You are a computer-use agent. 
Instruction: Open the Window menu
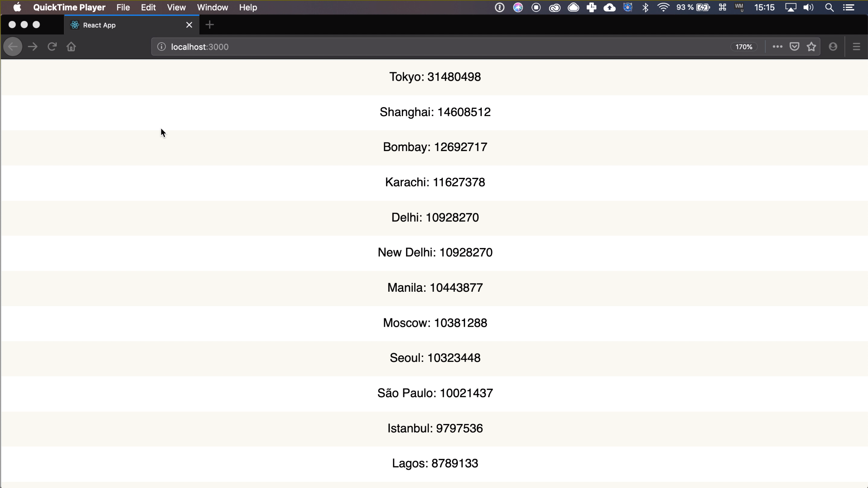point(212,7)
